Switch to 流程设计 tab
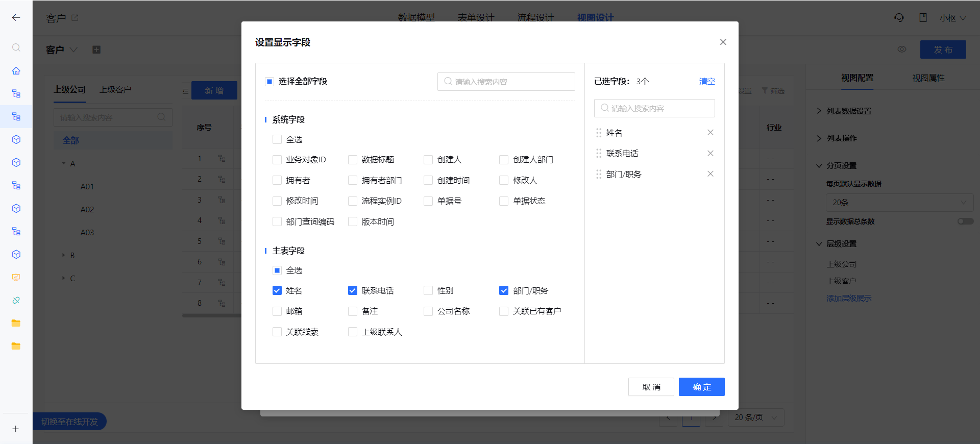The height and width of the screenshot is (444, 980). 535,17
